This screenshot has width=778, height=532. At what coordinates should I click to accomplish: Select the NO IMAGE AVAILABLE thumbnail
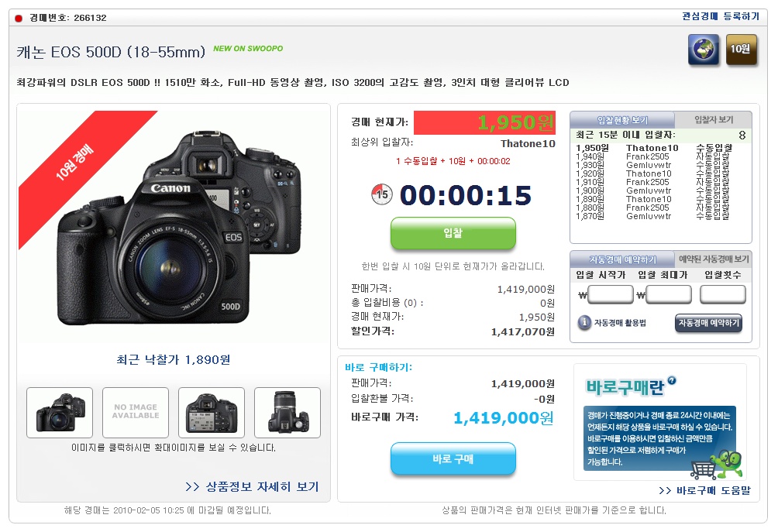136,413
